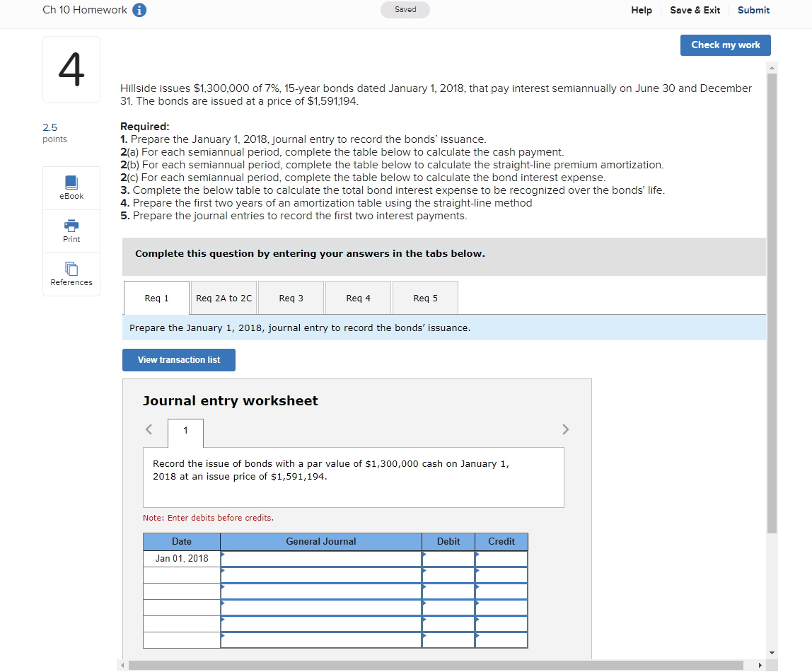Open the account dropdown in the second journal row
The image size is (812, 672).
(320, 574)
